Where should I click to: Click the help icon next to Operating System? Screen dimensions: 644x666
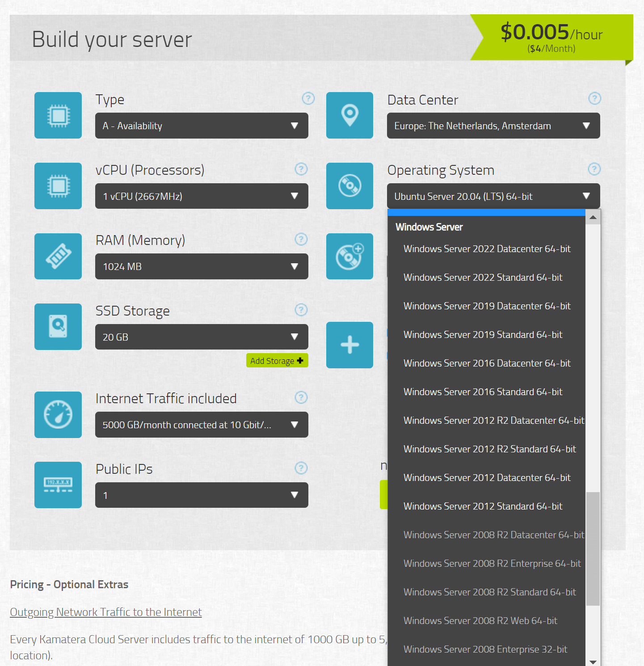coord(594,169)
